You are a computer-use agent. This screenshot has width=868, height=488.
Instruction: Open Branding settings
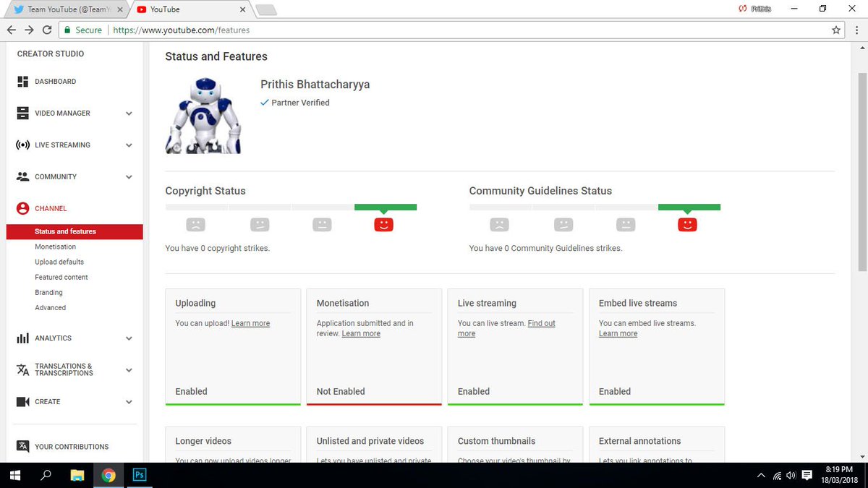click(48, 292)
